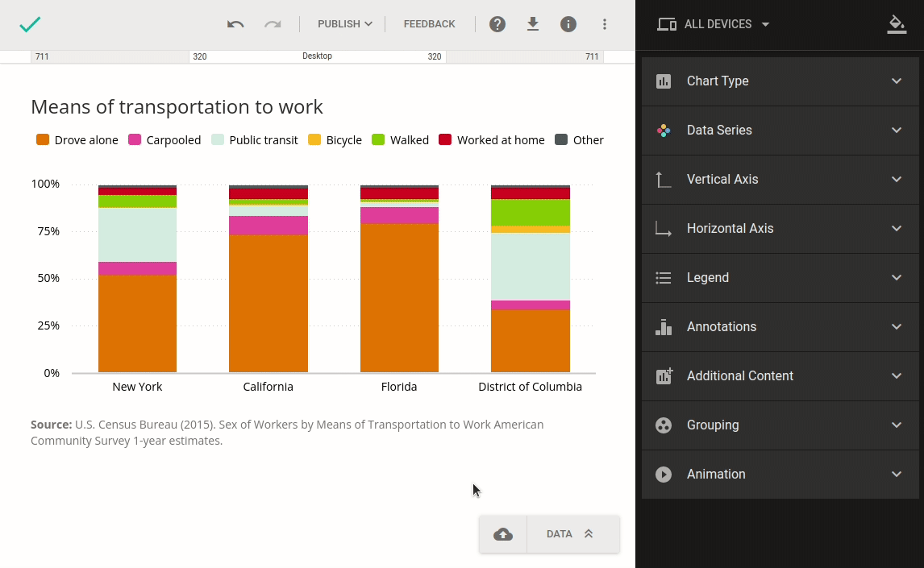
Task: Open the Annotations settings section
Action: coord(780,327)
